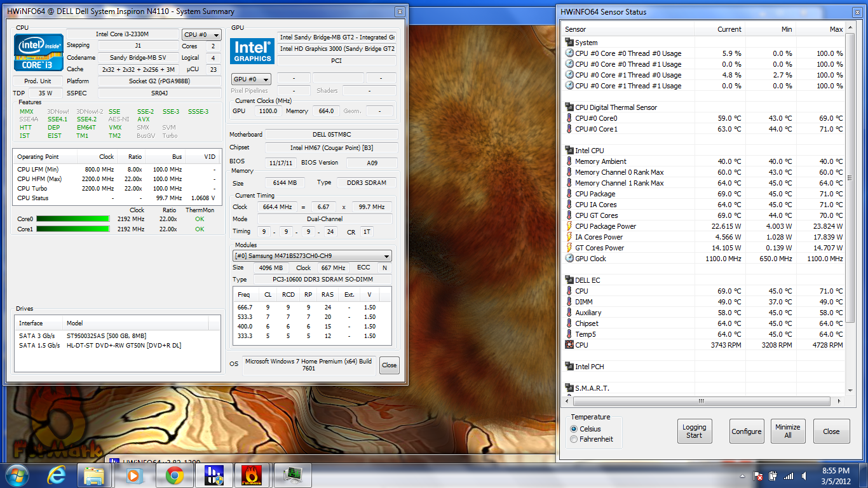Click the Minimize All button
Image resolution: width=868 pixels, height=488 pixels.
[x=787, y=431]
